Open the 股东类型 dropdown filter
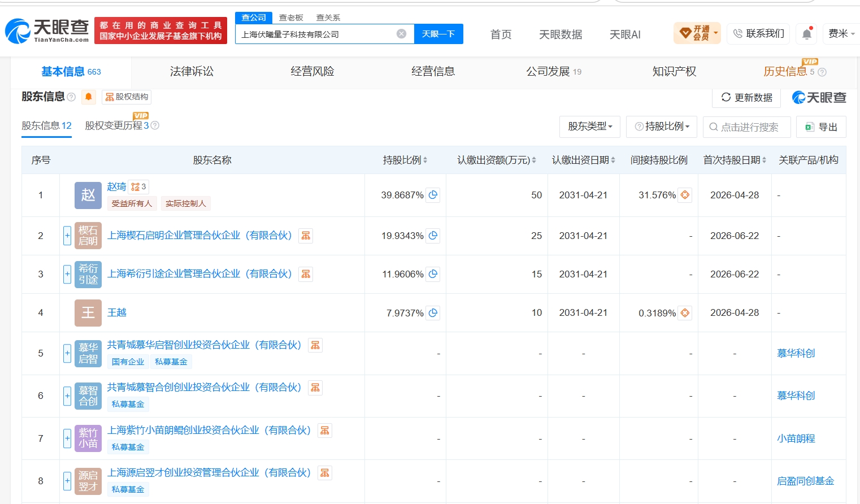This screenshot has height=504, width=860. (590, 127)
